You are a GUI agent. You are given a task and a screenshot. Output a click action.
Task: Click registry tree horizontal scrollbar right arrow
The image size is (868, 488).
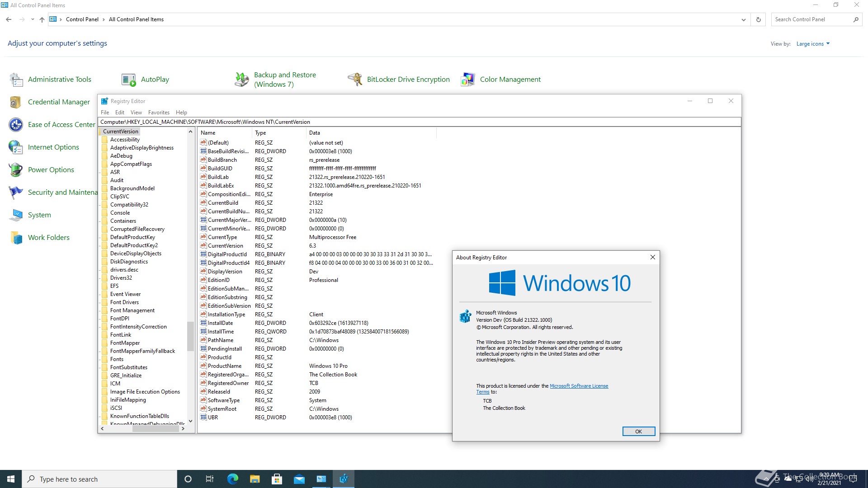tap(183, 429)
